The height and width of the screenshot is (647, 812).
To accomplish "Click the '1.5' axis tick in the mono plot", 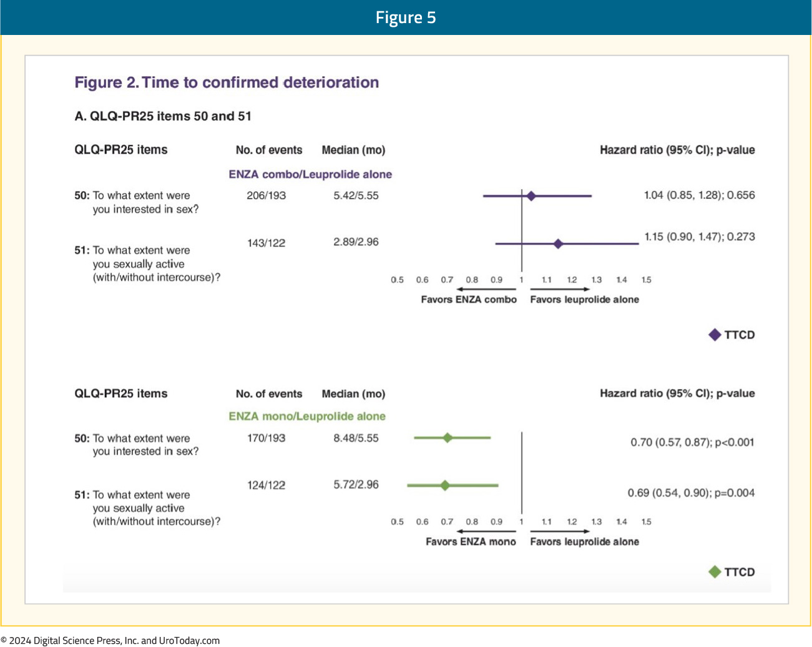I will click(646, 521).
